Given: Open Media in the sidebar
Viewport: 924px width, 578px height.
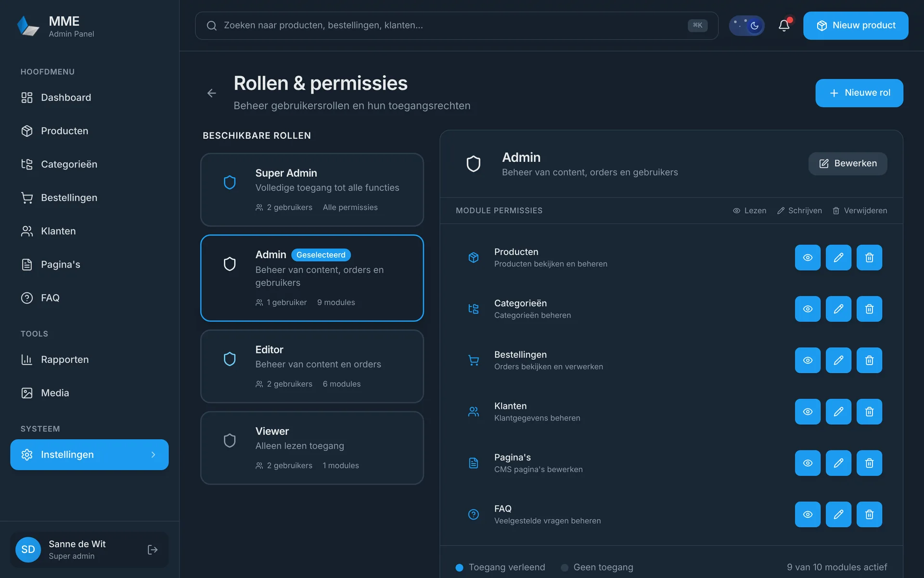Looking at the screenshot, I should coord(90,393).
